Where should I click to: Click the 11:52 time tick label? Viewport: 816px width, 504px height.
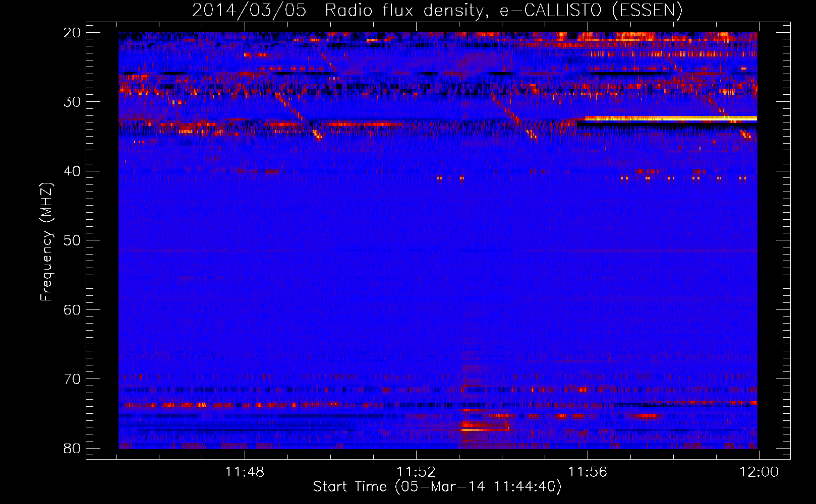[416, 472]
